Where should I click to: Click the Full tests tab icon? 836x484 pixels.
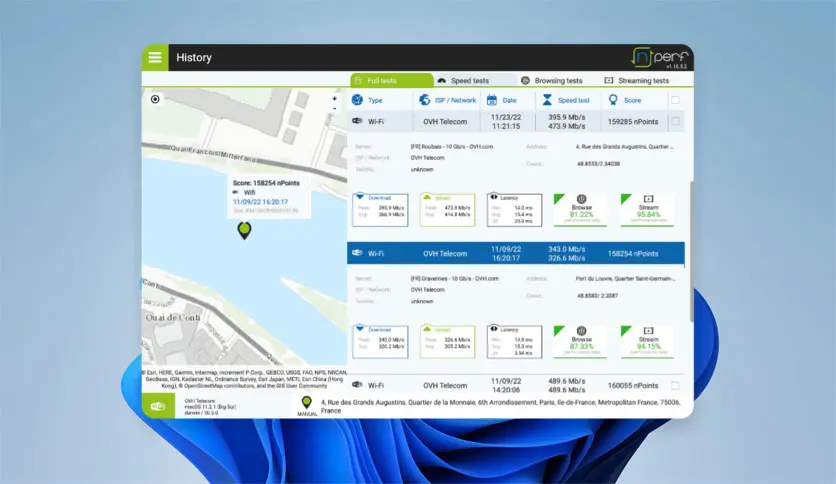[x=358, y=80]
